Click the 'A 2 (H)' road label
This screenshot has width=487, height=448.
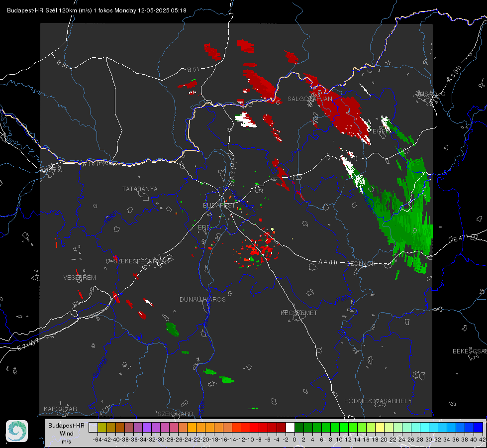point(233,171)
